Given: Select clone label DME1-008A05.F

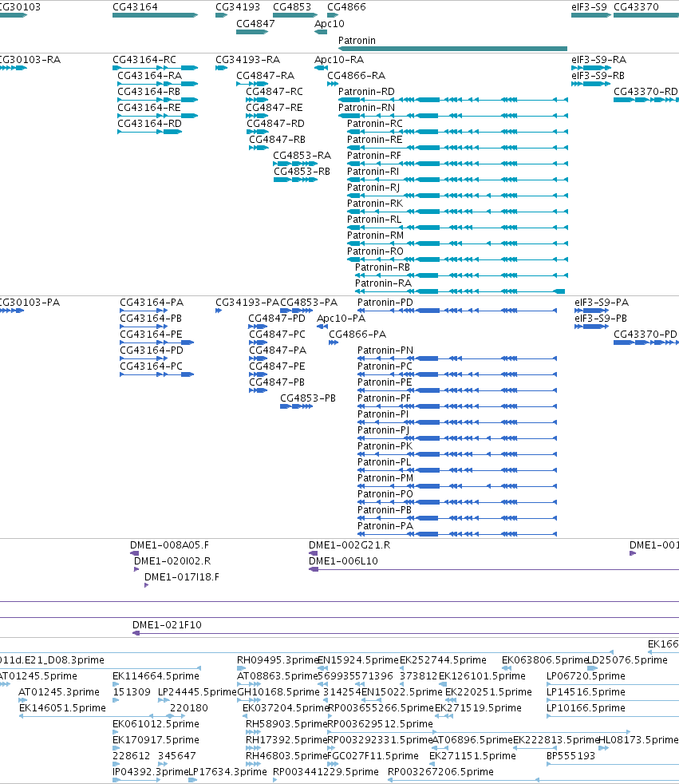Looking at the screenshot, I should click(x=169, y=545).
